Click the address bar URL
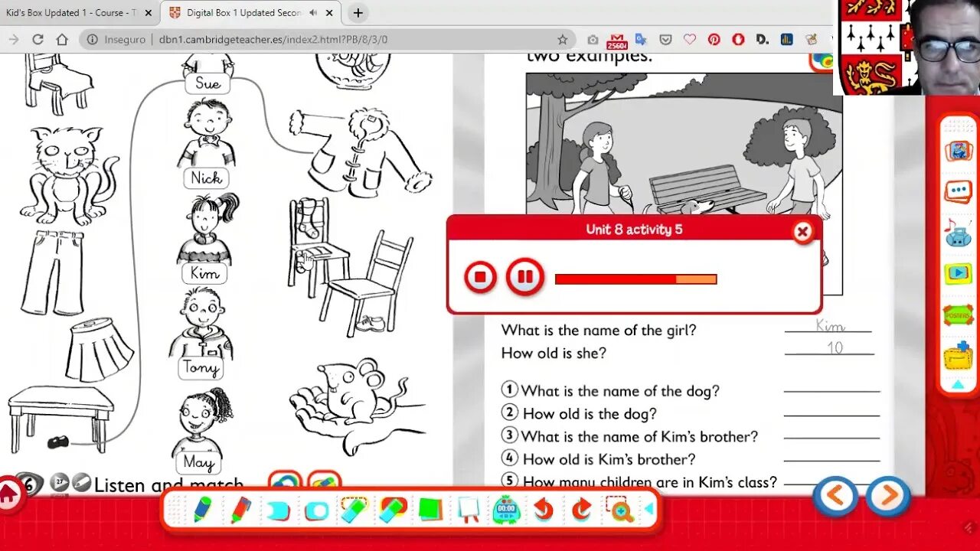980x551 pixels. tap(273, 39)
